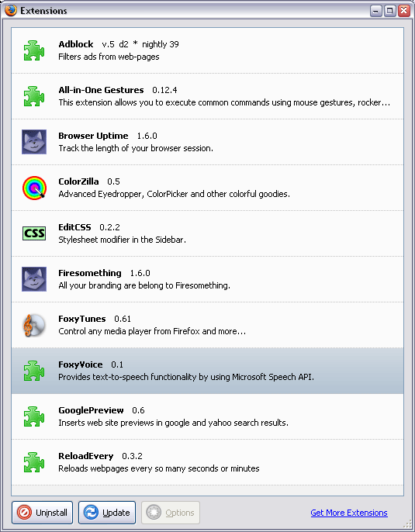The width and height of the screenshot is (415, 532).
Task: Click the FoxyTunes disc icon
Action: point(34,325)
